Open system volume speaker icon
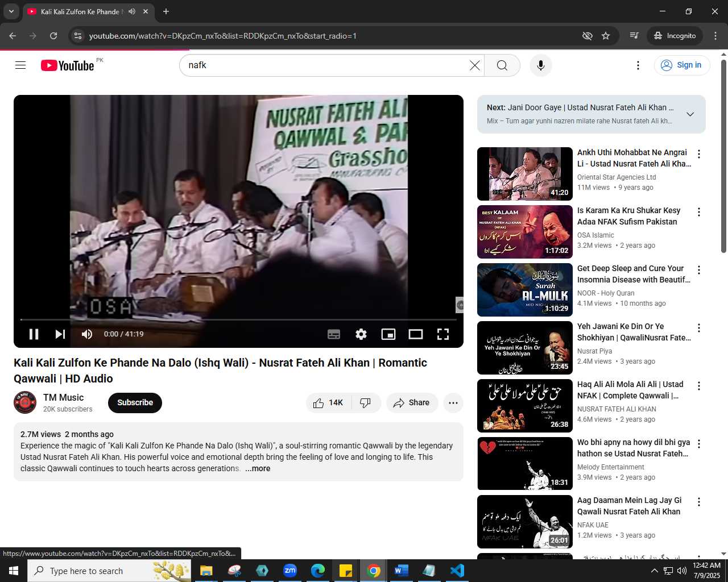This screenshot has height=582, width=728. click(681, 571)
